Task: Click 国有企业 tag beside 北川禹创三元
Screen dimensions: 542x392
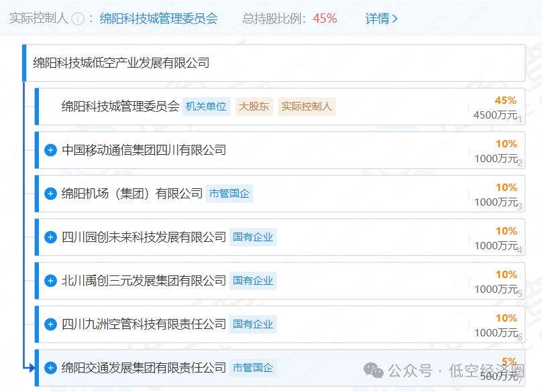Action: pyautogui.click(x=253, y=281)
